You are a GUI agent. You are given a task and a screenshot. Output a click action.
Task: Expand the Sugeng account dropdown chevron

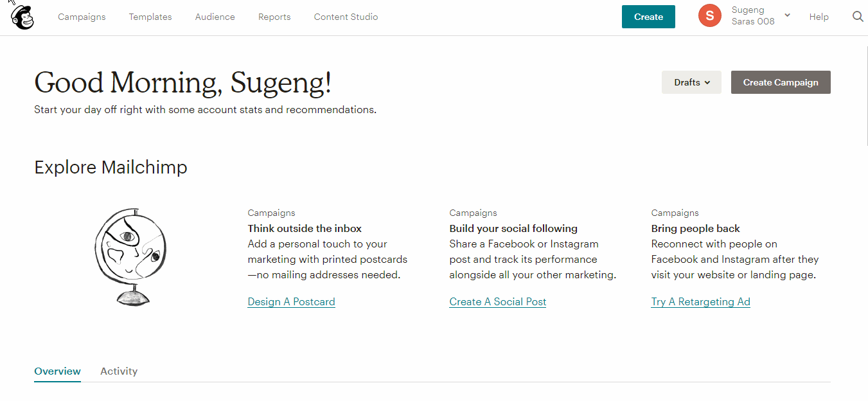(787, 15)
